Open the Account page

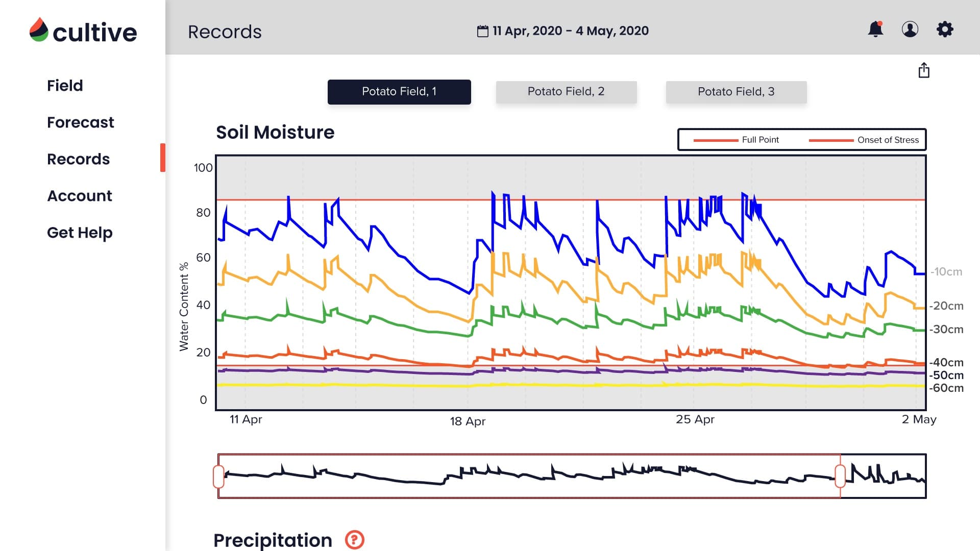[80, 196]
